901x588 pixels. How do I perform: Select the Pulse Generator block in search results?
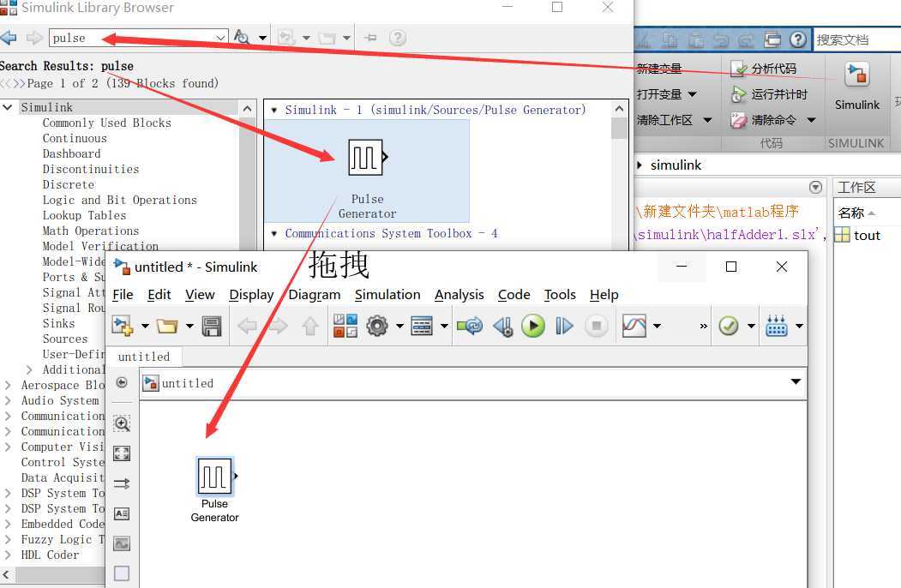click(x=367, y=171)
